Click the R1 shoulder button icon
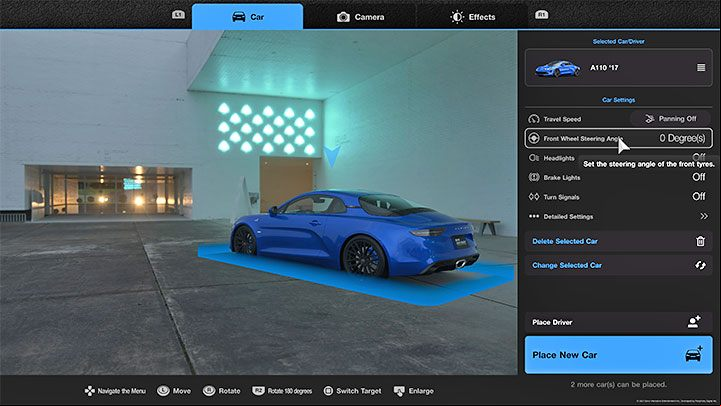This screenshot has width=721, height=406. tap(542, 15)
